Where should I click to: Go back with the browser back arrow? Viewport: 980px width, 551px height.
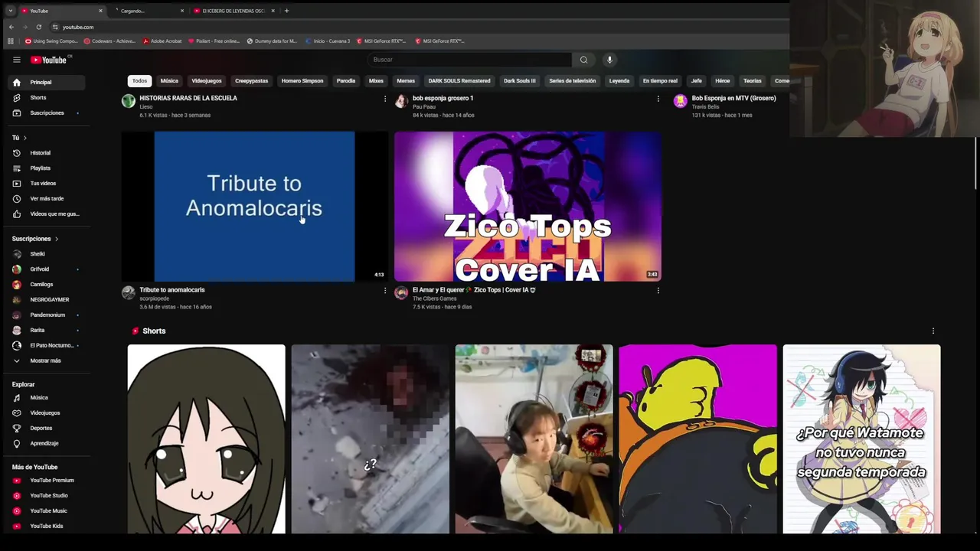[x=11, y=27]
